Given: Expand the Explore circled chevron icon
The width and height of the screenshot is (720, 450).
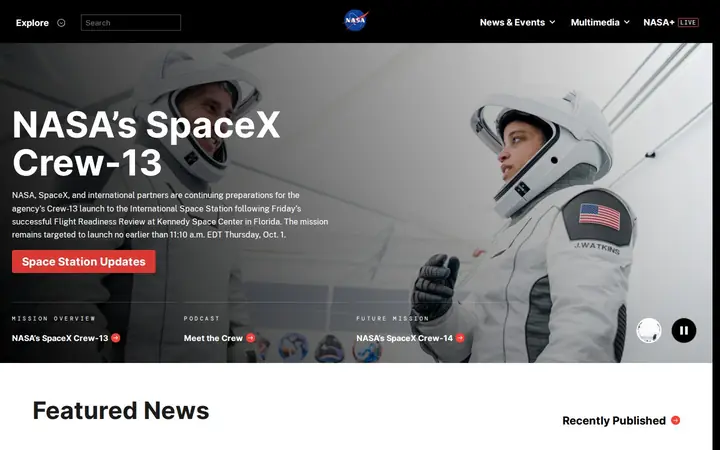Looking at the screenshot, I should 61,23.
